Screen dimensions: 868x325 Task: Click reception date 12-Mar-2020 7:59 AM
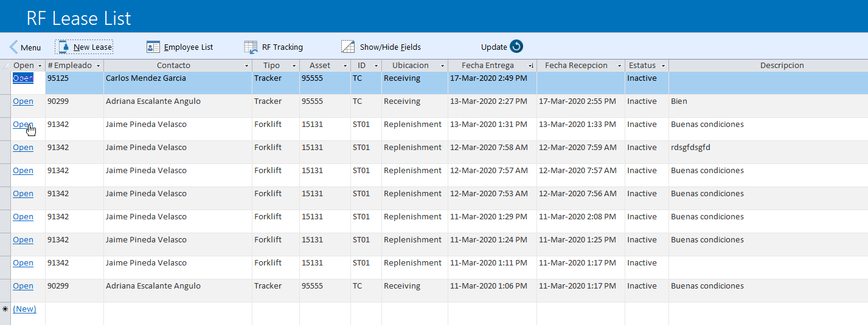pyautogui.click(x=580, y=152)
